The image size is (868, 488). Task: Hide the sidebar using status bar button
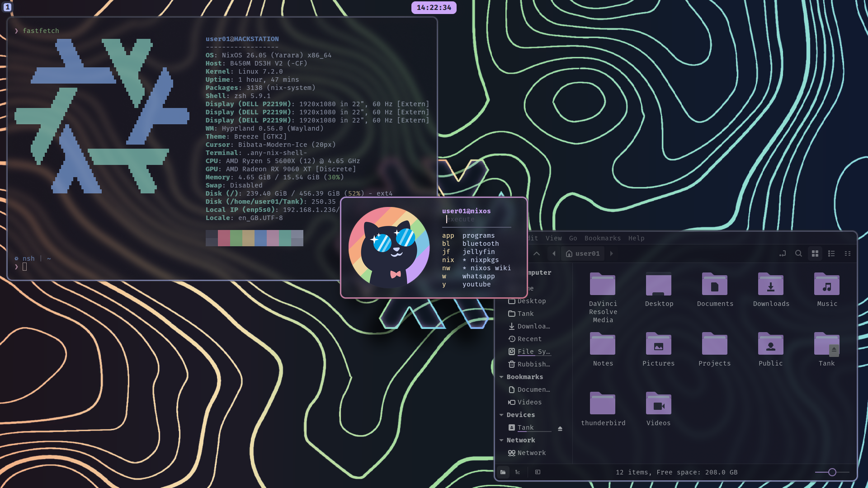coord(538,472)
